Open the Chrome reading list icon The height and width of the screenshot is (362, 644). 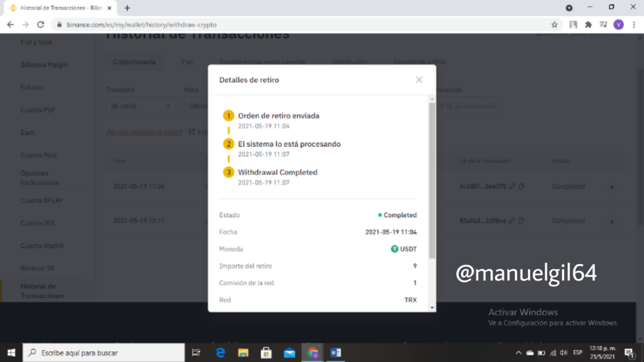pyautogui.click(x=603, y=25)
